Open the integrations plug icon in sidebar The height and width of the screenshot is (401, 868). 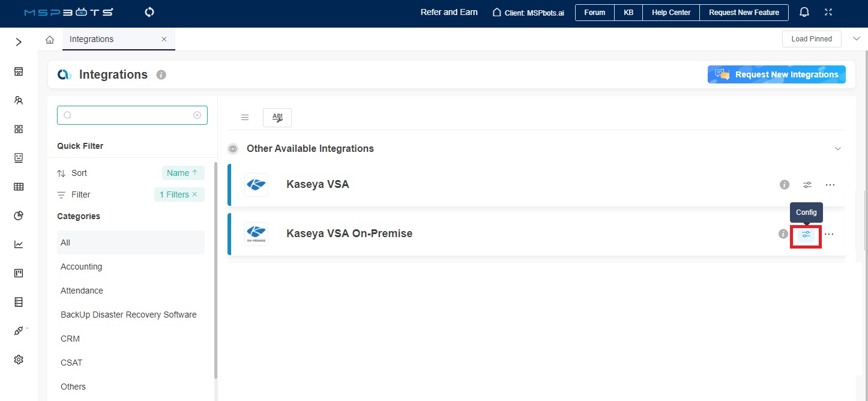19,331
